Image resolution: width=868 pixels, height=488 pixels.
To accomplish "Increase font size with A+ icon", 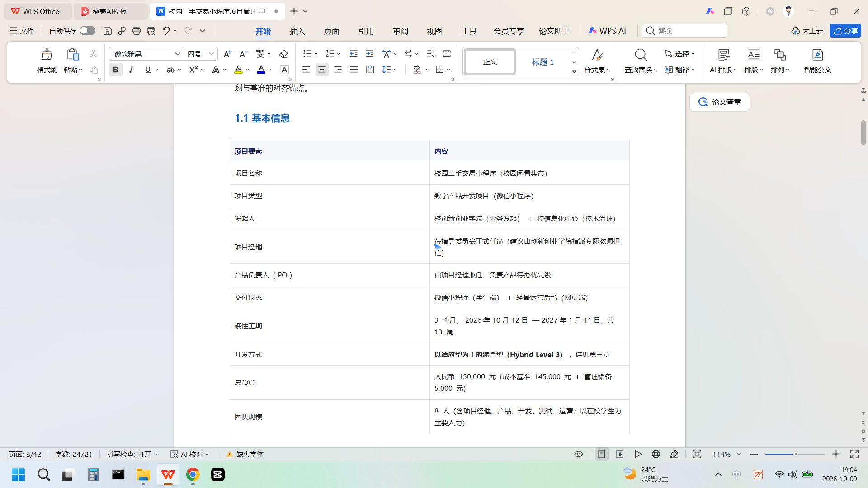I will coord(227,54).
